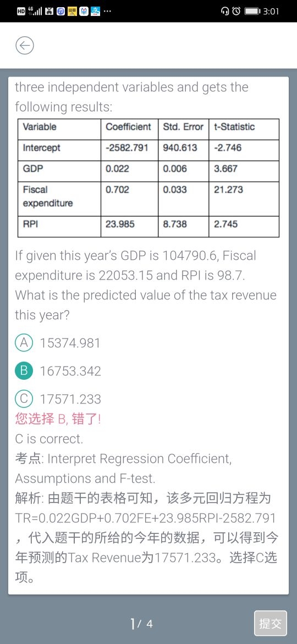Tap answer text 15374.981

pos(70,343)
